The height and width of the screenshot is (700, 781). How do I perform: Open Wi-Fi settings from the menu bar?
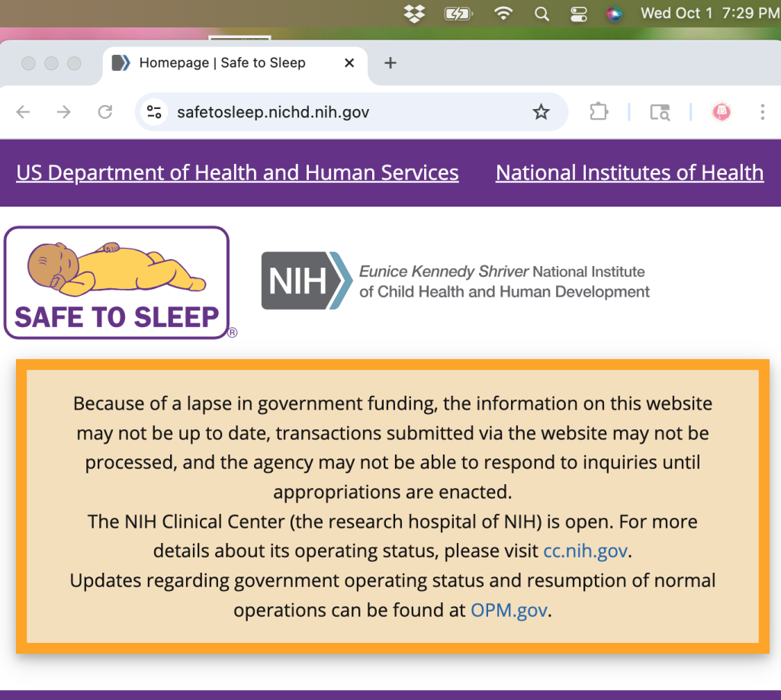503,13
